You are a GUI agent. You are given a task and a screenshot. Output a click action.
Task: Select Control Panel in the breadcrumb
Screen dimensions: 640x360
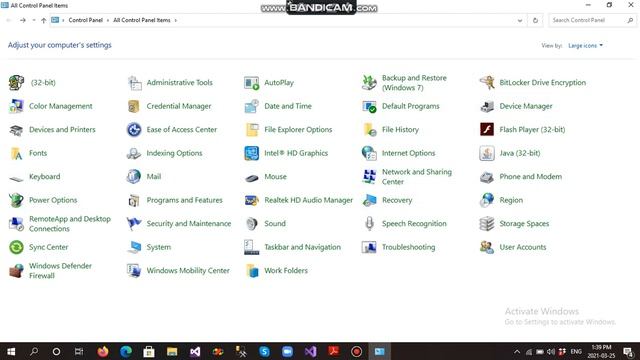tap(86, 20)
